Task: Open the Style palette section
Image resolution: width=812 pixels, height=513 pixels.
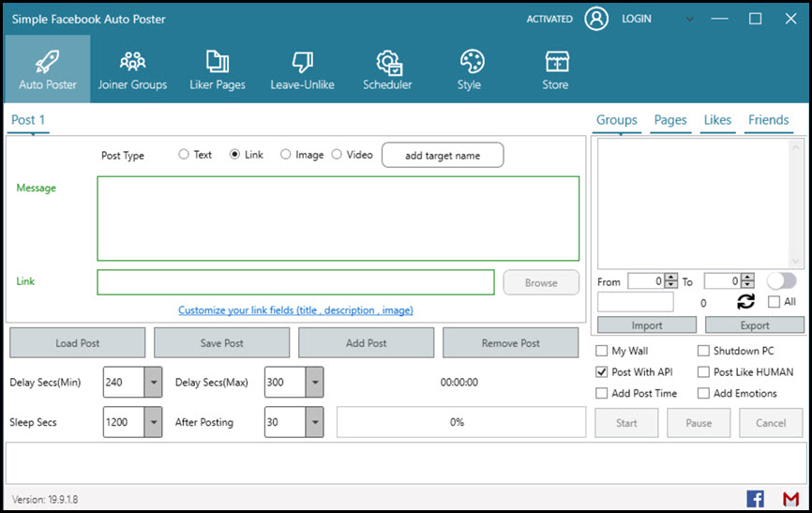Action: pos(470,68)
